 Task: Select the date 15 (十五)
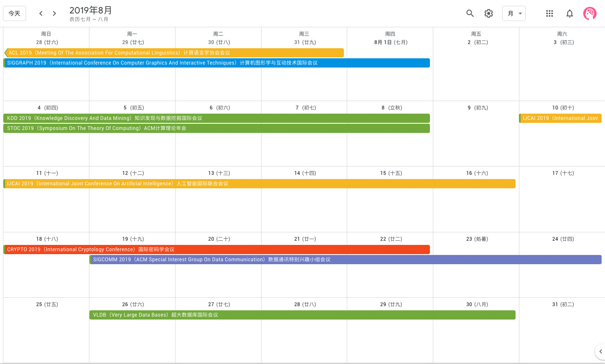click(x=391, y=173)
